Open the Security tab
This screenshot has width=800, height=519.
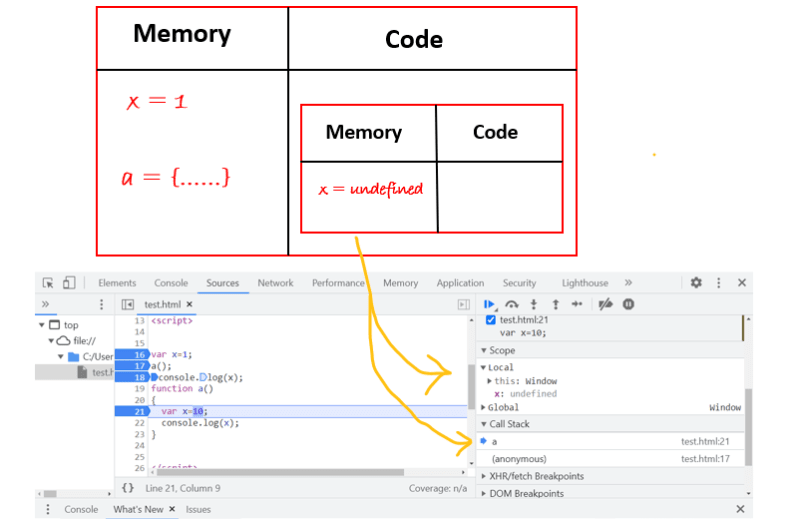pos(519,283)
